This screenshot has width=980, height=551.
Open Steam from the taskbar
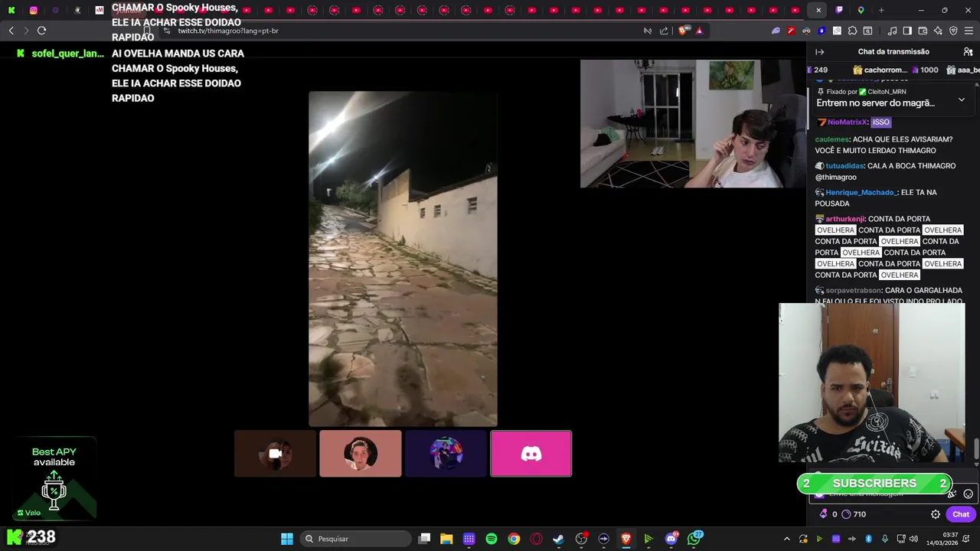pos(558,539)
